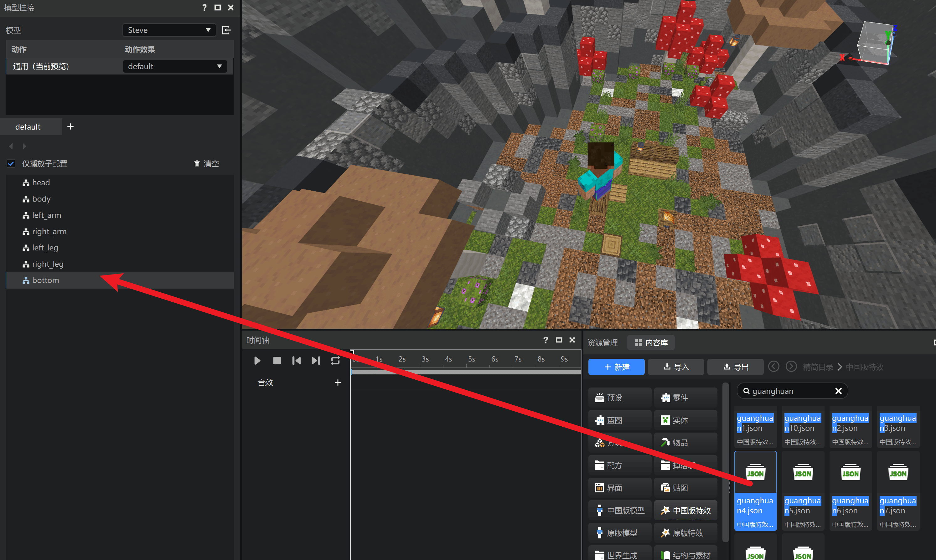Open the 原版模型 category

[x=620, y=533]
